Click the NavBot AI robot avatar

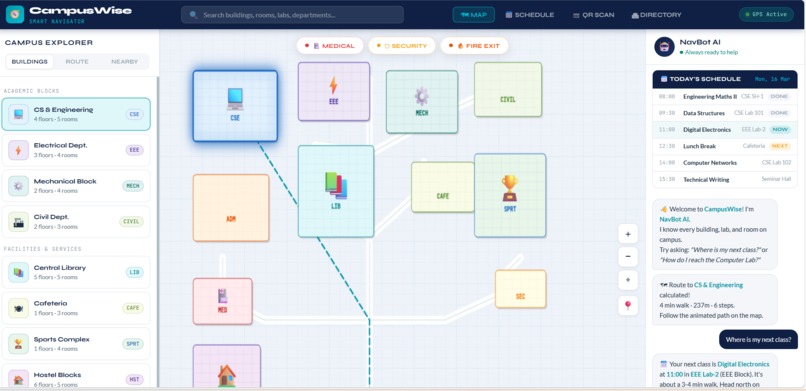(664, 46)
